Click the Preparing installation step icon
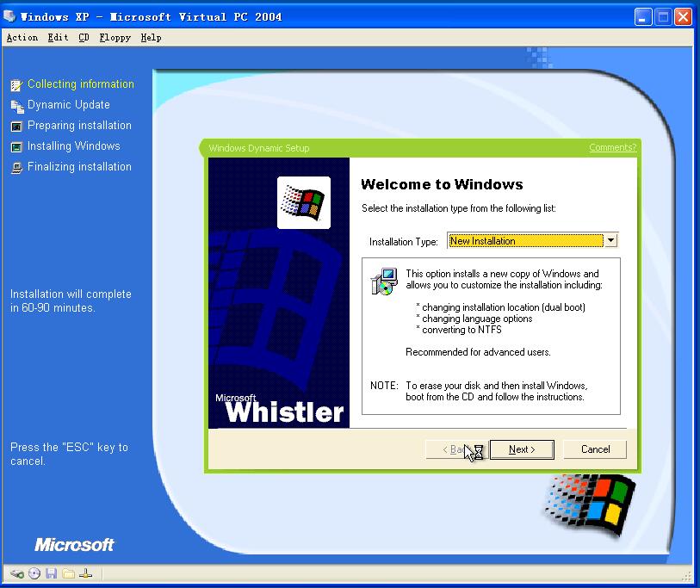700x588 pixels. (x=16, y=127)
